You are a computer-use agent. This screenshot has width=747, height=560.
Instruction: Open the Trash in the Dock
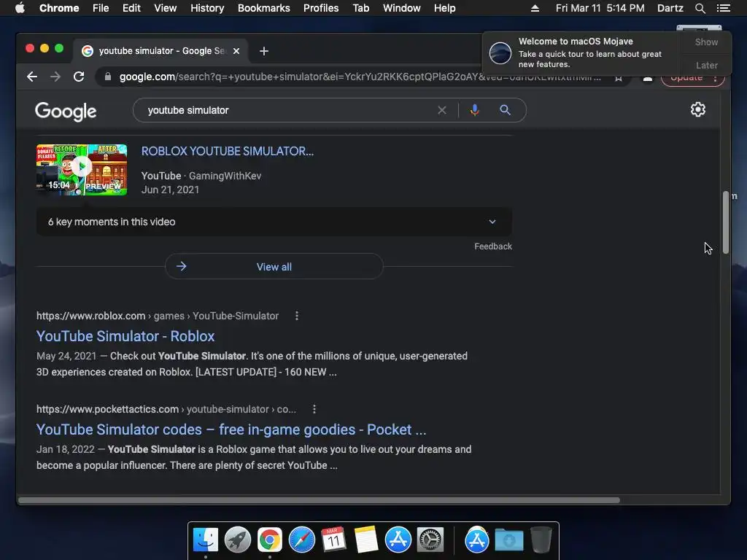pyautogui.click(x=541, y=540)
